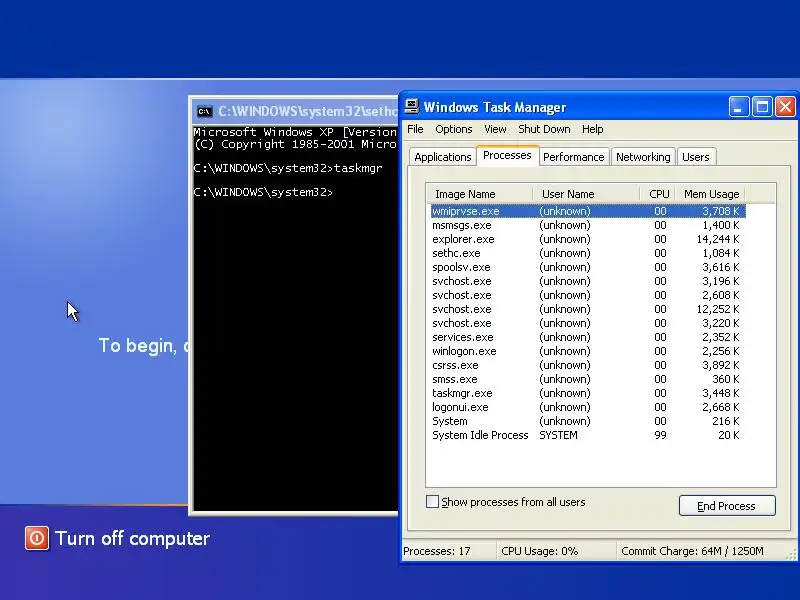Select the csrss.exe process
The height and width of the screenshot is (600, 800).
click(x=588, y=365)
